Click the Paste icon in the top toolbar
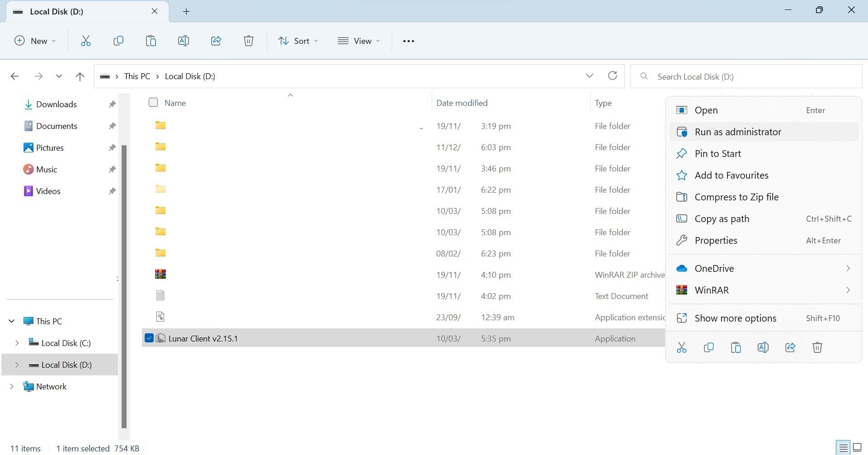The width and height of the screenshot is (868, 455). point(151,41)
